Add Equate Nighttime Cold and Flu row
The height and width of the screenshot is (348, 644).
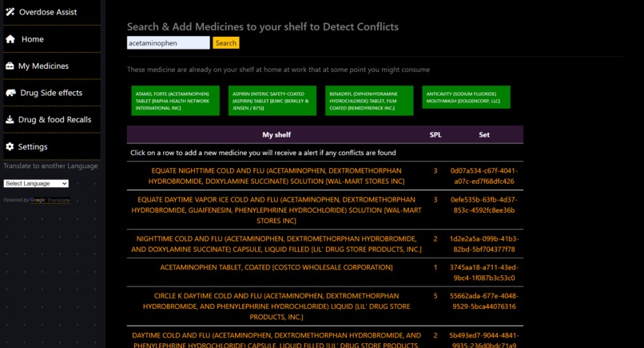(x=325, y=176)
